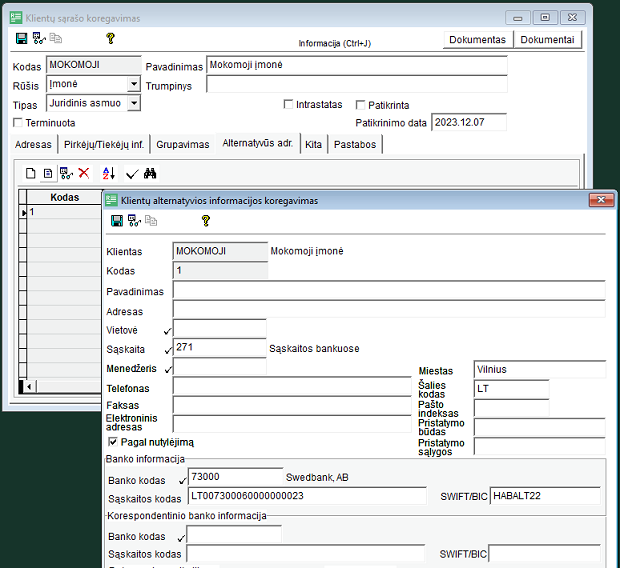Open correspondent Banko kodas lookup checkmark

coord(181,538)
